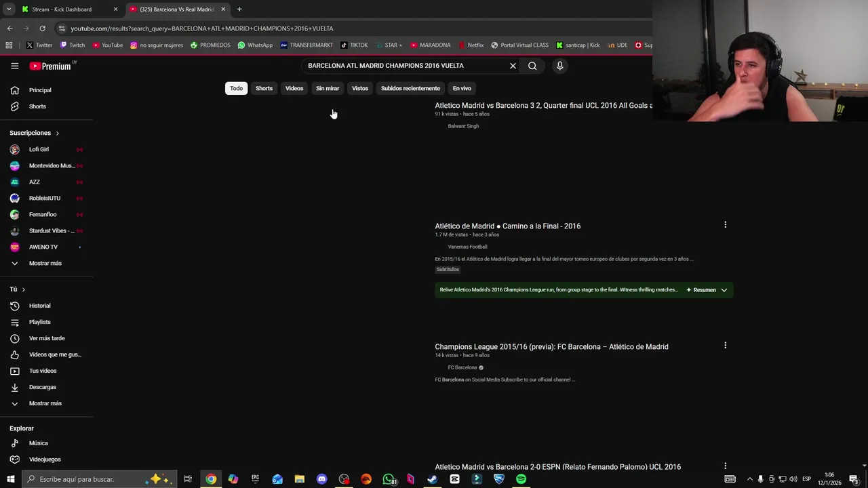Open the Windows Start menu

(x=10, y=479)
